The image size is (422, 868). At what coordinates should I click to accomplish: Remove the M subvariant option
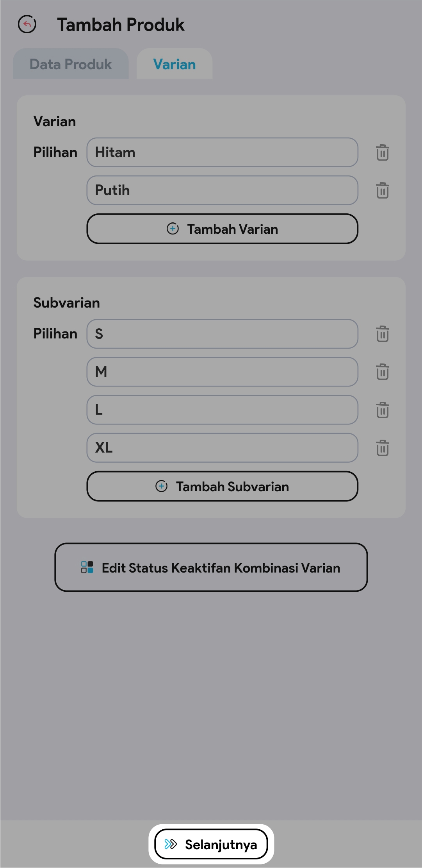coord(382,372)
